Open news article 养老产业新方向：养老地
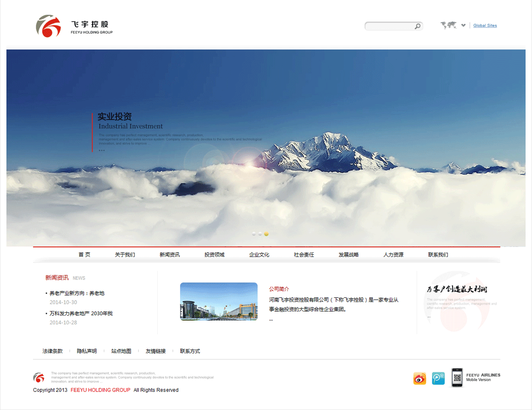 [x=77, y=293]
